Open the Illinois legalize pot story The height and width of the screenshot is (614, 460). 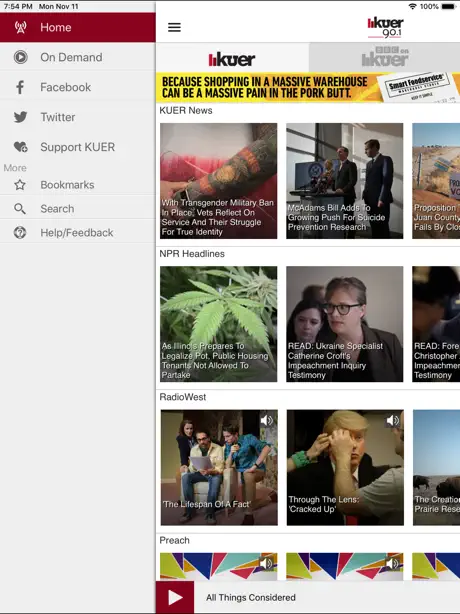pos(218,324)
